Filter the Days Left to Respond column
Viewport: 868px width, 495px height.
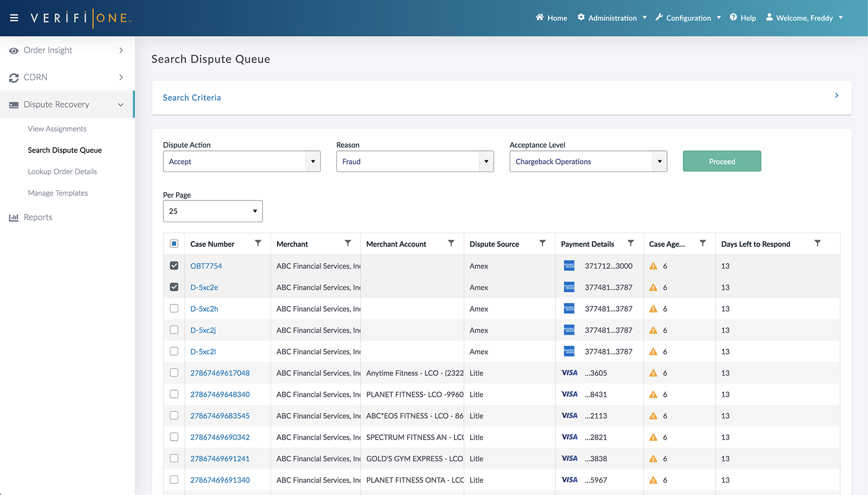tap(817, 243)
